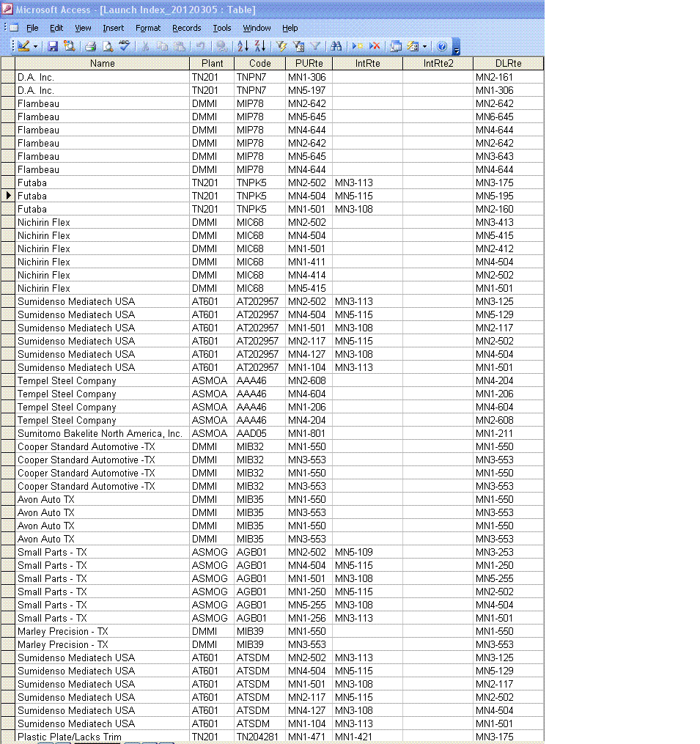Open the Toolbar Options chevron
700x744 pixels.
456,46
